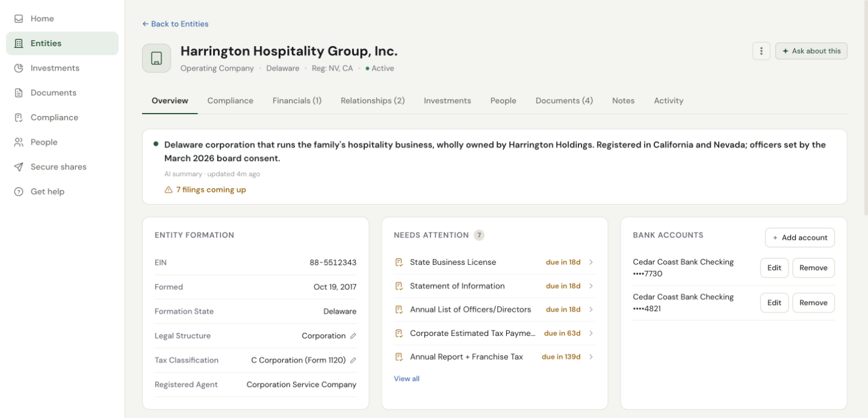Click the People icon in sidebar
Image resolution: width=868 pixels, height=418 pixels.
point(19,142)
